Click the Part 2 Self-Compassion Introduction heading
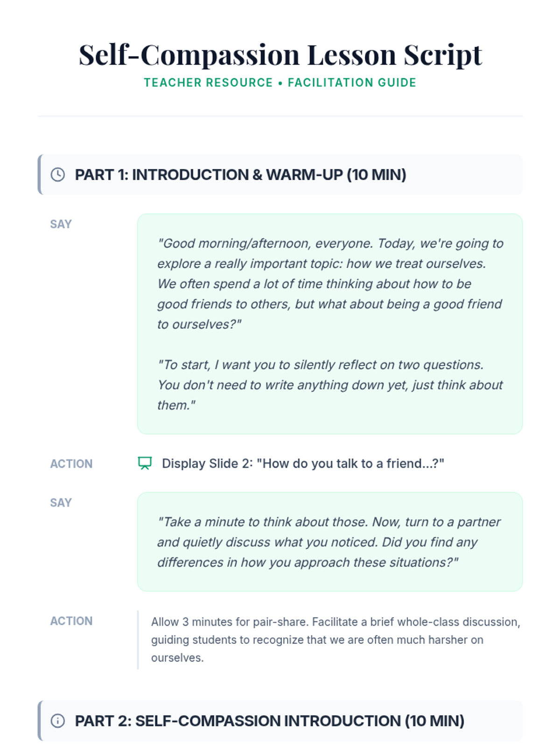 click(269, 721)
